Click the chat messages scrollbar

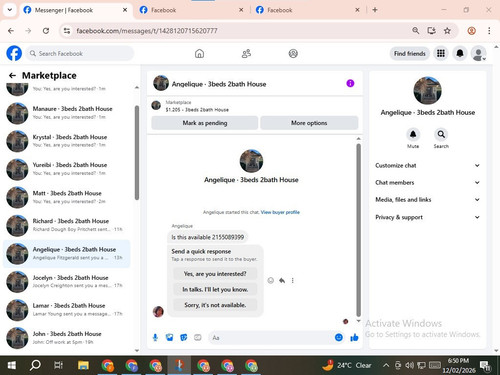[358, 230]
